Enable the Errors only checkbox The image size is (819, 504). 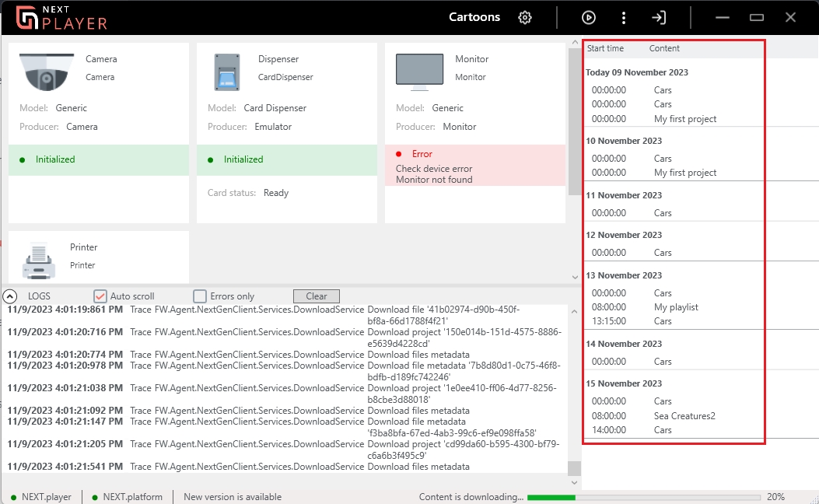pyautogui.click(x=200, y=296)
